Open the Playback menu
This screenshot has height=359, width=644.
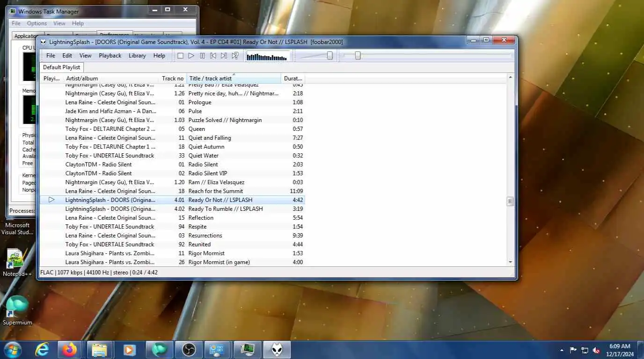coord(110,56)
